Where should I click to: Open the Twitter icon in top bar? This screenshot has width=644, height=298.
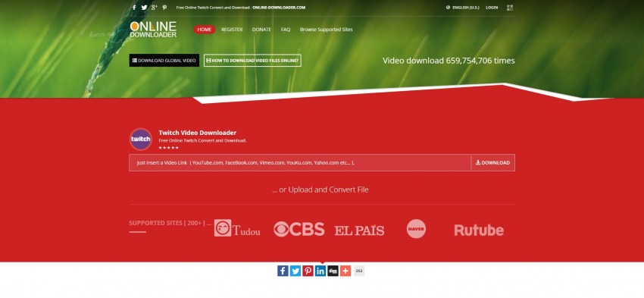[144, 8]
